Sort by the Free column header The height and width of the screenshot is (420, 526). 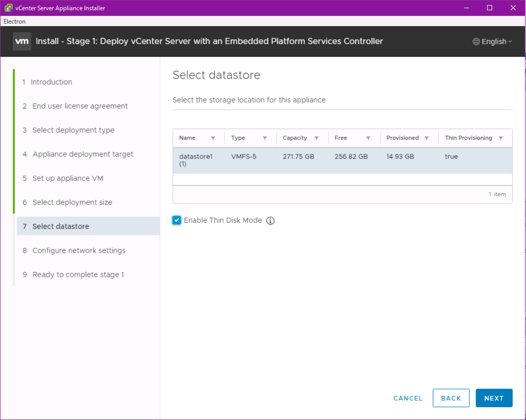[341, 138]
